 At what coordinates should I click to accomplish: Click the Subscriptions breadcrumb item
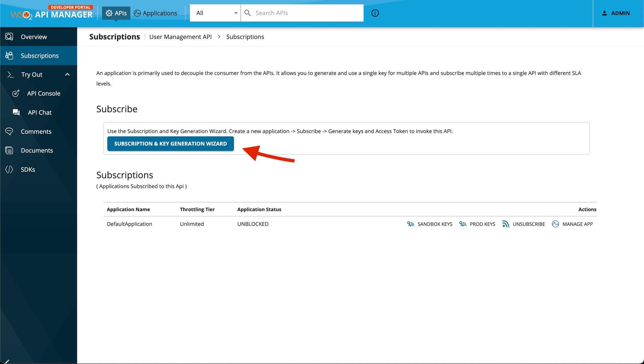pyautogui.click(x=245, y=37)
